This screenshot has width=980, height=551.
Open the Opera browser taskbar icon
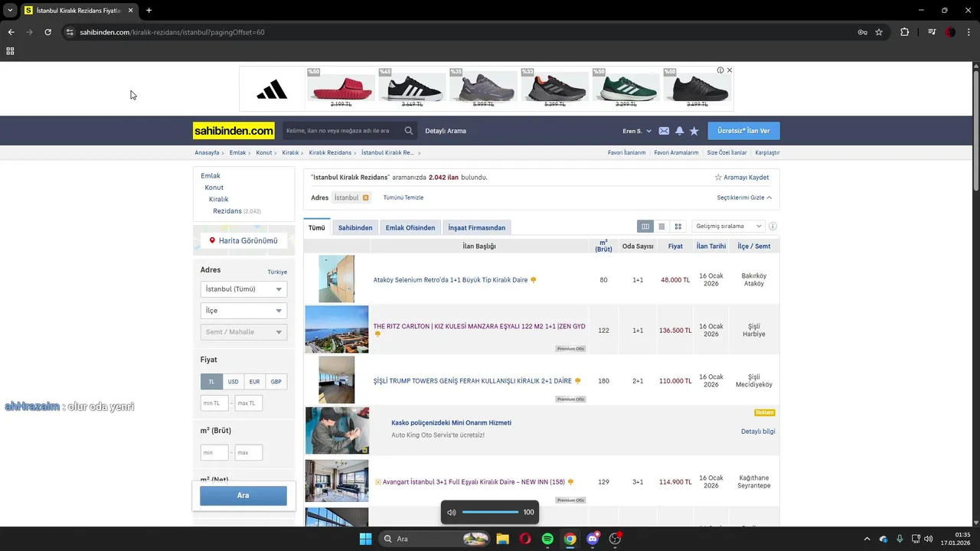(525, 539)
